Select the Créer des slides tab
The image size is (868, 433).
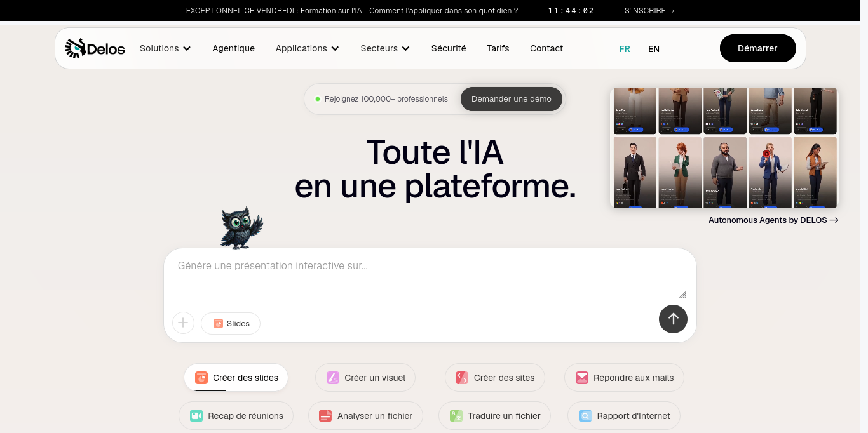coord(236,378)
